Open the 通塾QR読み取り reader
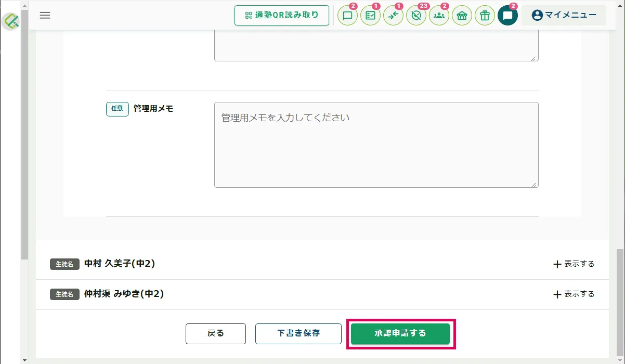This screenshot has height=364, width=625. click(282, 15)
